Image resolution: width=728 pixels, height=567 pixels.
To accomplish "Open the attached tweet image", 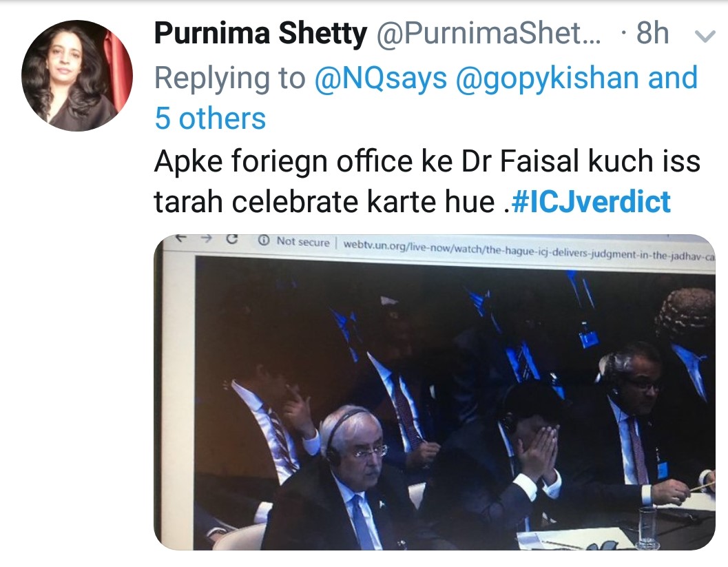I will (435, 393).
